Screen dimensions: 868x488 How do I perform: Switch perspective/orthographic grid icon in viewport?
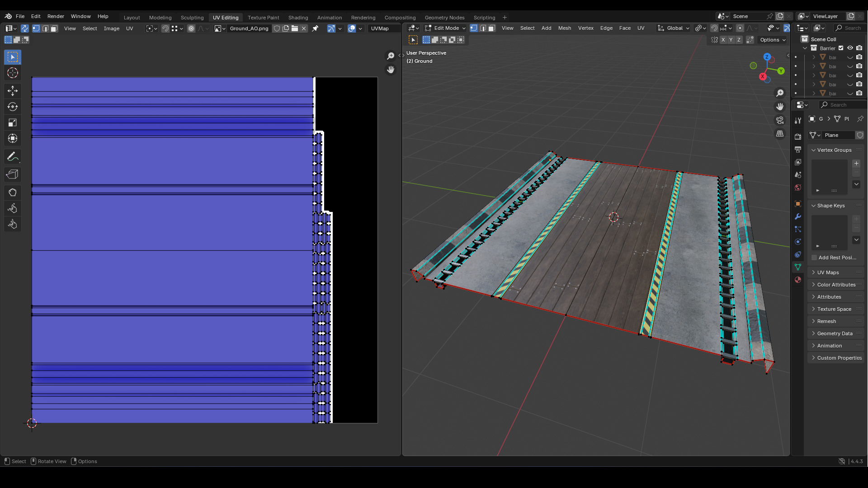pyautogui.click(x=780, y=134)
